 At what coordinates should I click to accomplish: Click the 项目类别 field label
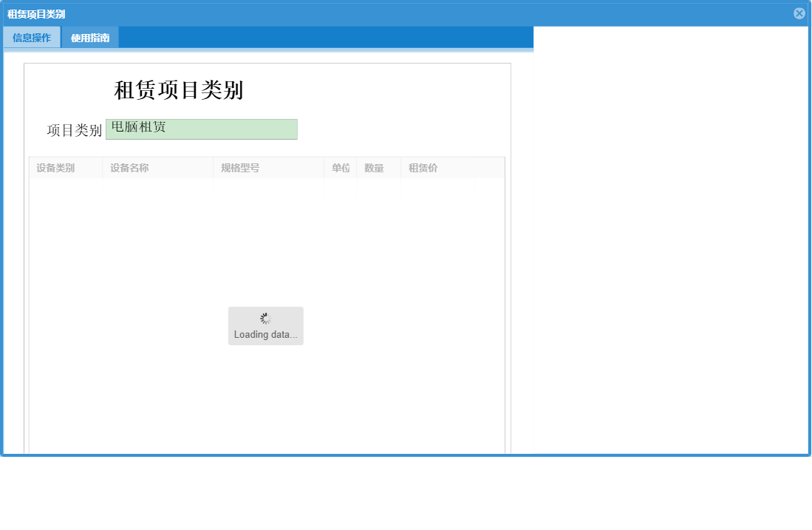pos(74,131)
